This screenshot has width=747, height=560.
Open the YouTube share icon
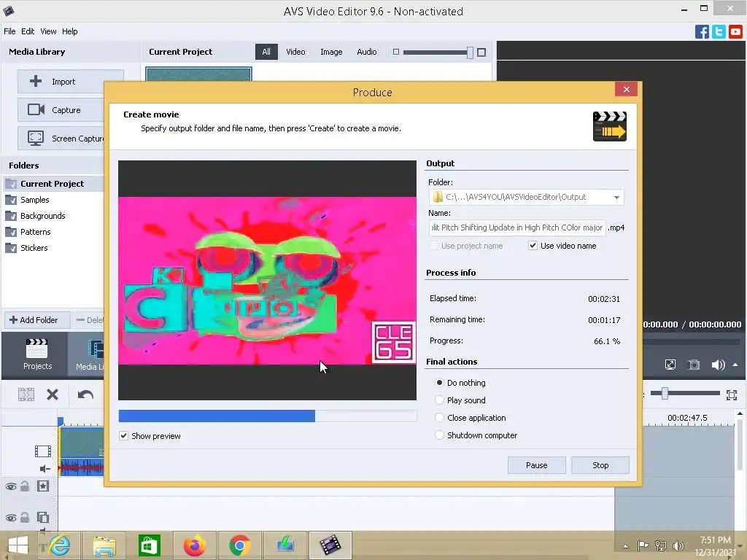pyautogui.click(x=735, y=31)
